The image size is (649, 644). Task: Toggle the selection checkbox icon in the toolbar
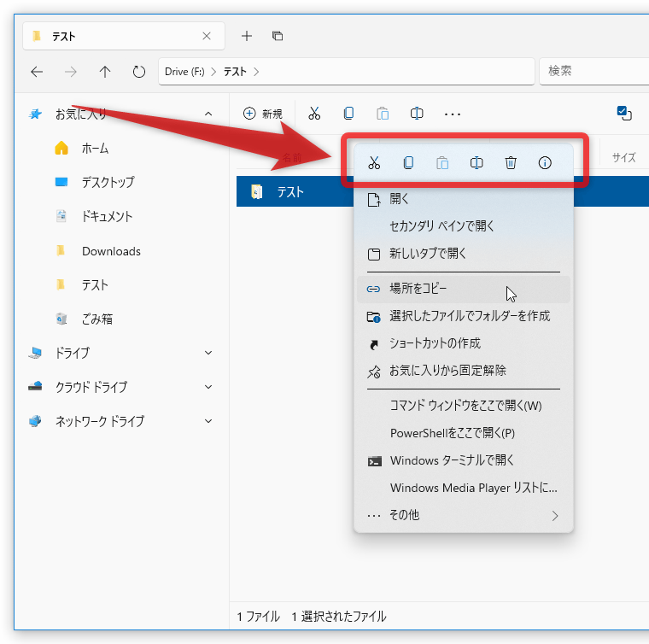(x=624, y=113)
